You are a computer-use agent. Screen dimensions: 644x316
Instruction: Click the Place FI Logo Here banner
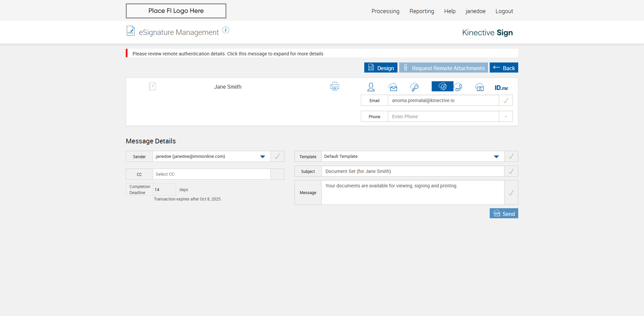point(176,11)
